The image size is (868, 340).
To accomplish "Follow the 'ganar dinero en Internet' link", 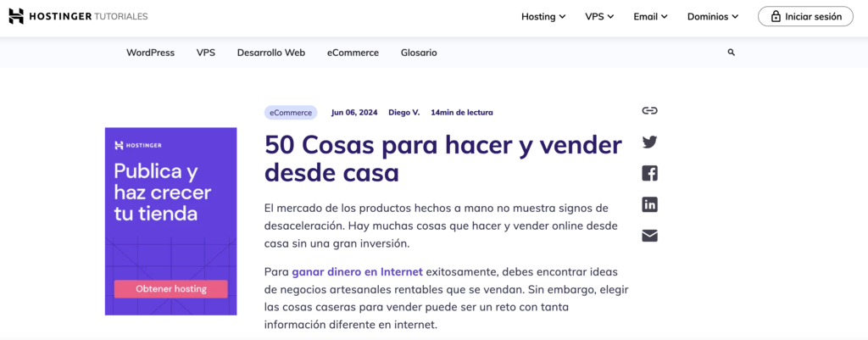I will tap(357, 271).
